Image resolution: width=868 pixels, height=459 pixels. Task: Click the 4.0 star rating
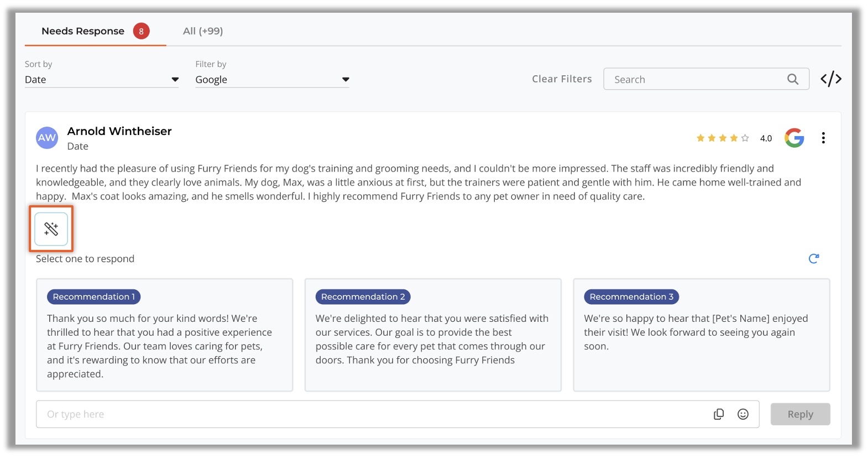point(733,138)
